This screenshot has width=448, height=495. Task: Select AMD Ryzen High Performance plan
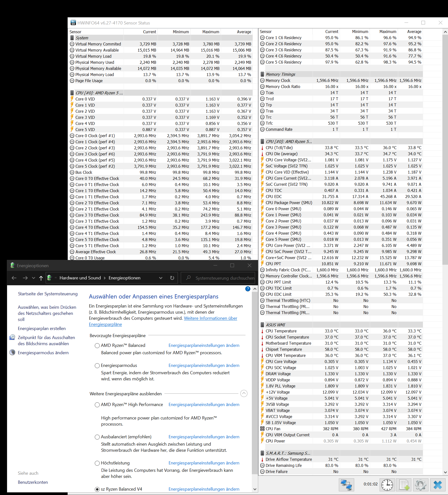point(97,405)
